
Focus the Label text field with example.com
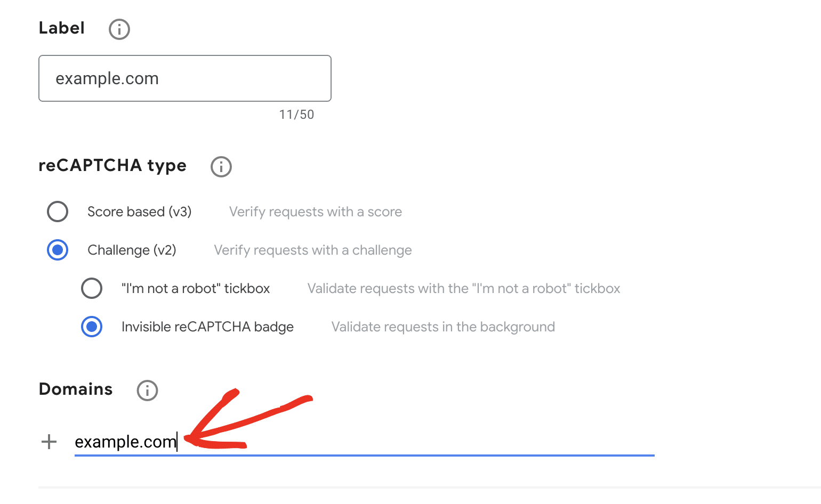185,78
